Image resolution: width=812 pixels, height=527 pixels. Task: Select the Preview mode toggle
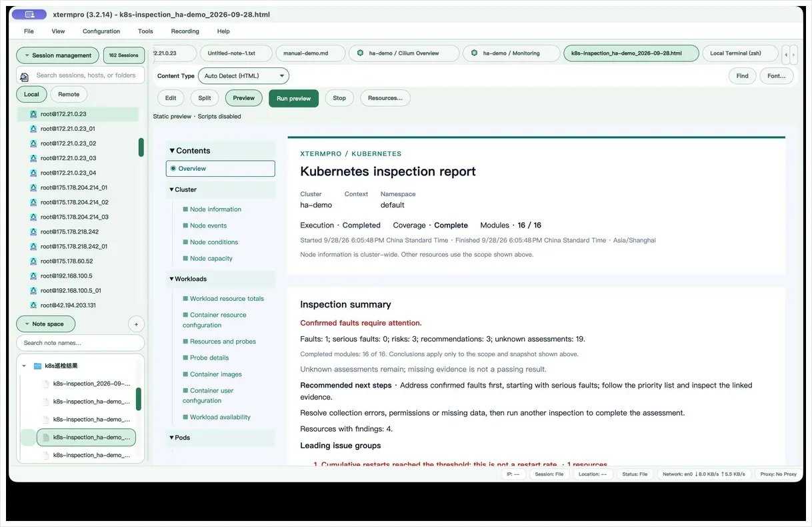(x=244, y=98)
